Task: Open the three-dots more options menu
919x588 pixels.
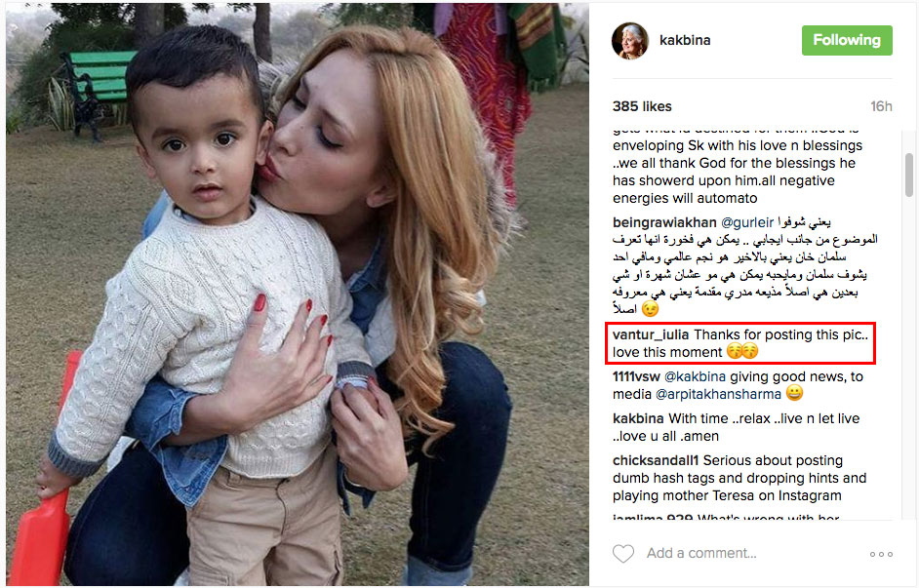Action: 881,554
